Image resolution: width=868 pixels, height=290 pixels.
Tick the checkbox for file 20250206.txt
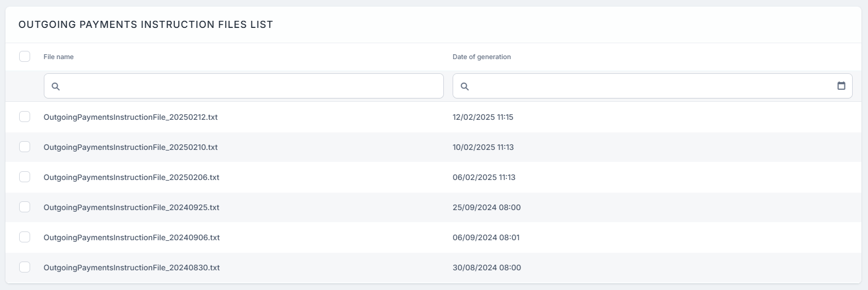25,177
